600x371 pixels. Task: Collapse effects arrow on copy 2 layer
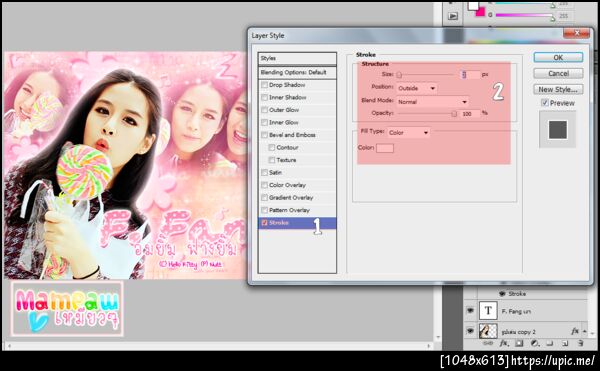[585, 331]
